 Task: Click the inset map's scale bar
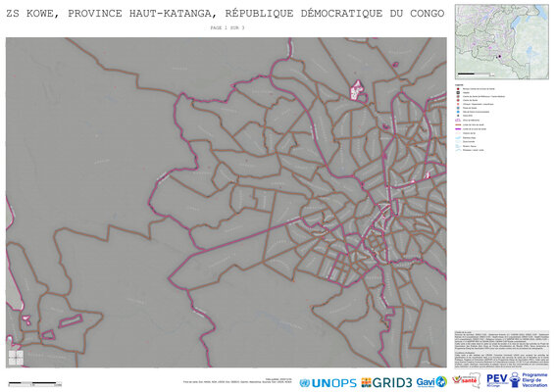(477, 74)
